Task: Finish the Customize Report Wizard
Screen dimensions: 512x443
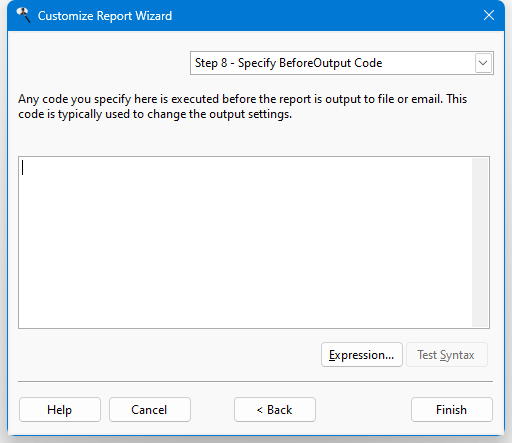Action: click(x=452, y=409)
